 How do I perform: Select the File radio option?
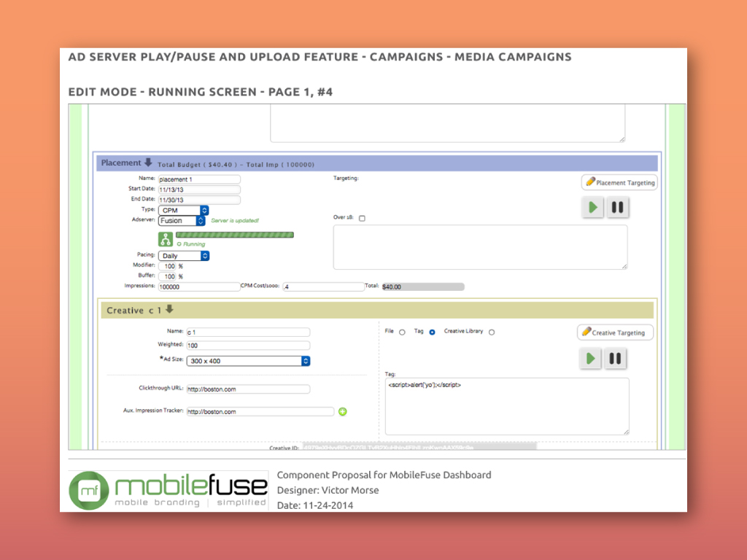coord(402,332)
